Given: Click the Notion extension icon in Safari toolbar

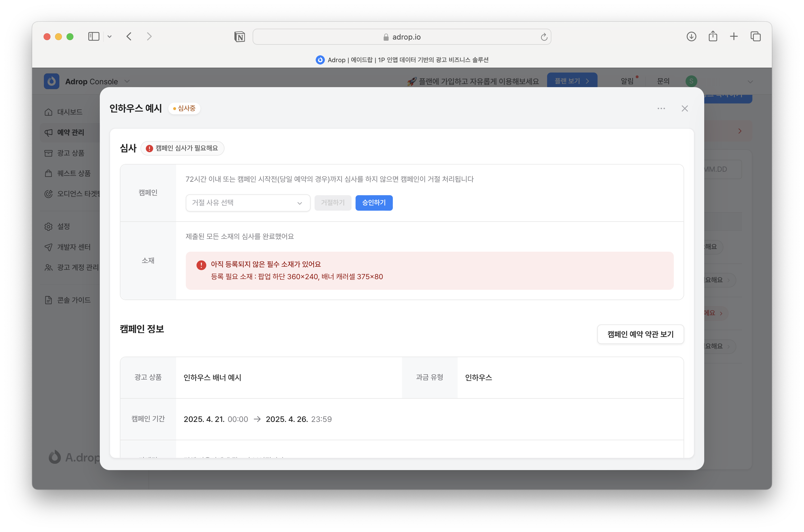Looking at the screenshot, I should click(x=240, y=37).
